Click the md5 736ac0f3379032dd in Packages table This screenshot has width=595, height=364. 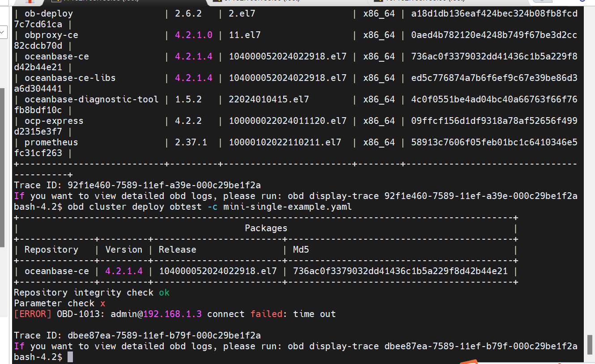400,271
